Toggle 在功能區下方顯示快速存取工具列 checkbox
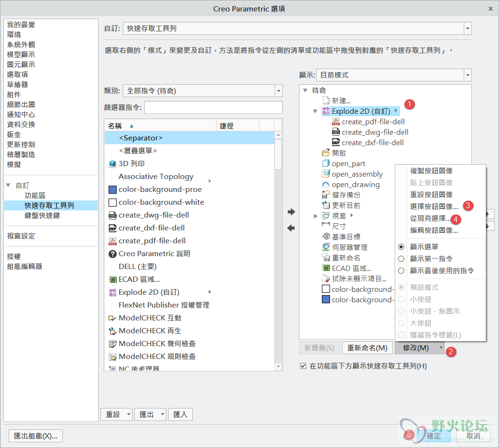The height and width of the screenshot is (448, 499). (x=303, y=366)
